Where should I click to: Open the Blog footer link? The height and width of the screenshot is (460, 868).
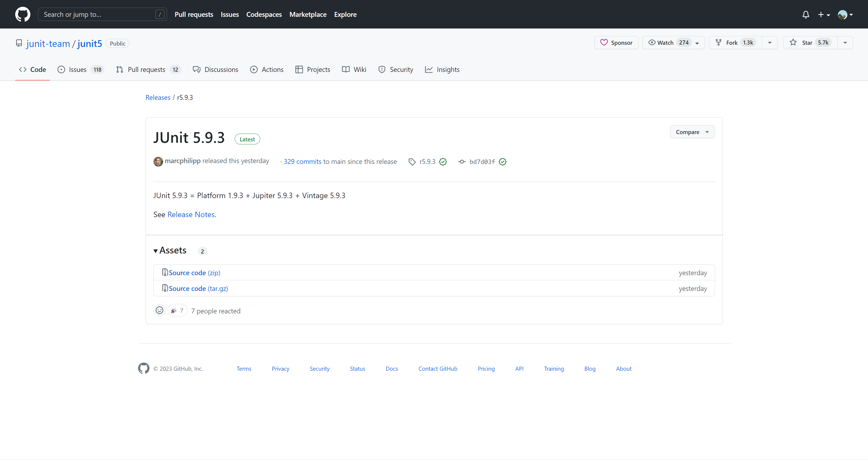[590, 369]
